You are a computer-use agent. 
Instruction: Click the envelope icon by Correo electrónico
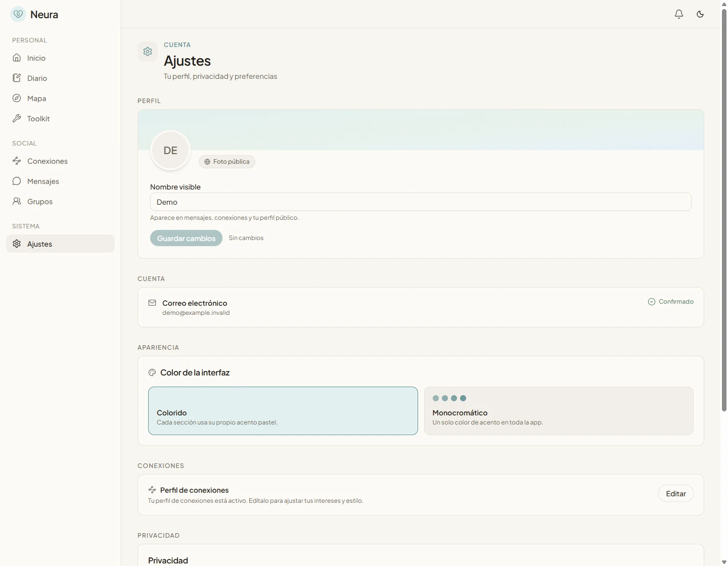click(x=152, y=303)
